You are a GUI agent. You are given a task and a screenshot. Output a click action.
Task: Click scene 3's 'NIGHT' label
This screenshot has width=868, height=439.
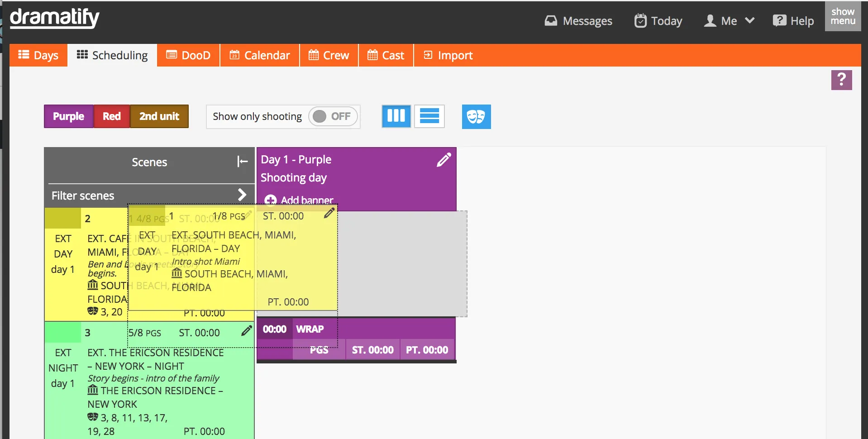pos(63,368)
